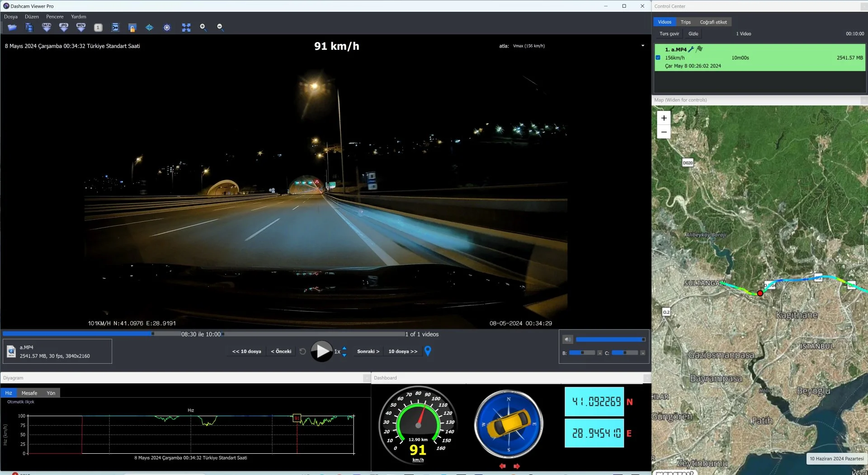Click the DATA export icon
868x475 pixels.
coord(47,28)
